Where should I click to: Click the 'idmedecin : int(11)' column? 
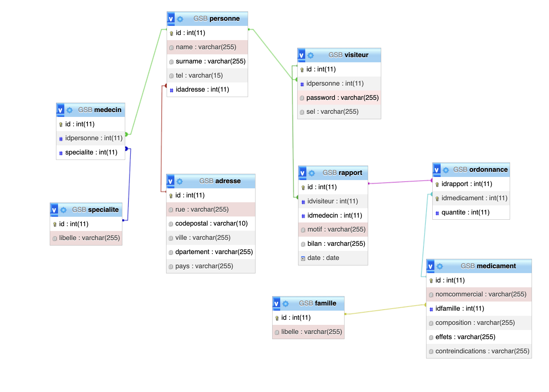333,215
